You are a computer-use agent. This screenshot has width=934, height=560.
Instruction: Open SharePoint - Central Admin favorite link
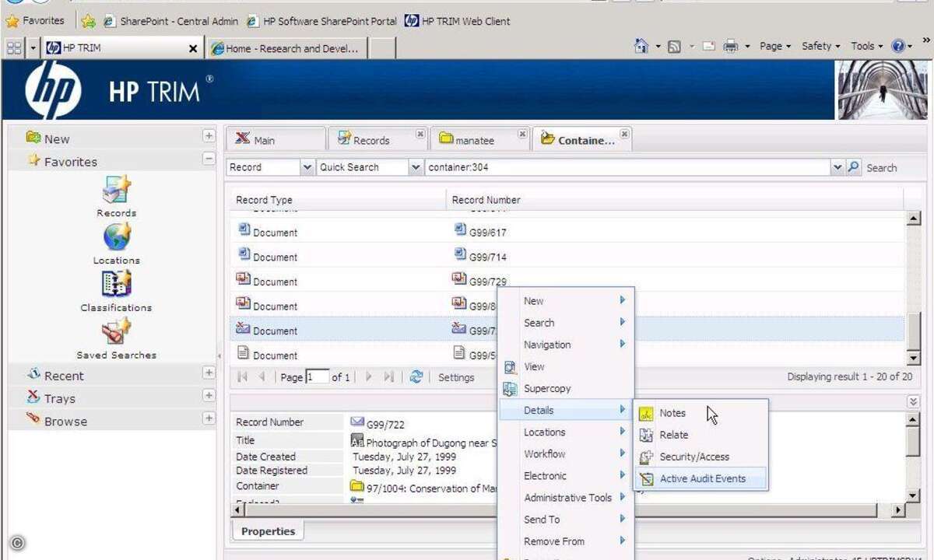coord(170,22)
